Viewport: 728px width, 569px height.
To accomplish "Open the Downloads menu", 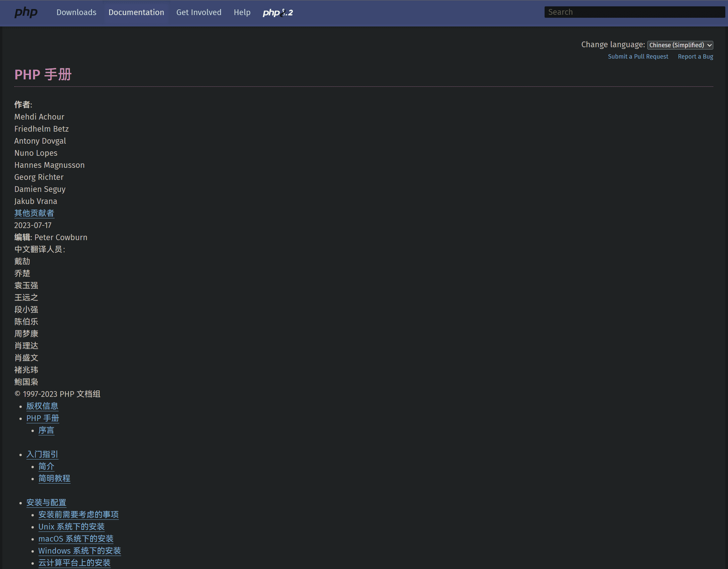I will [x=76, y=12].
